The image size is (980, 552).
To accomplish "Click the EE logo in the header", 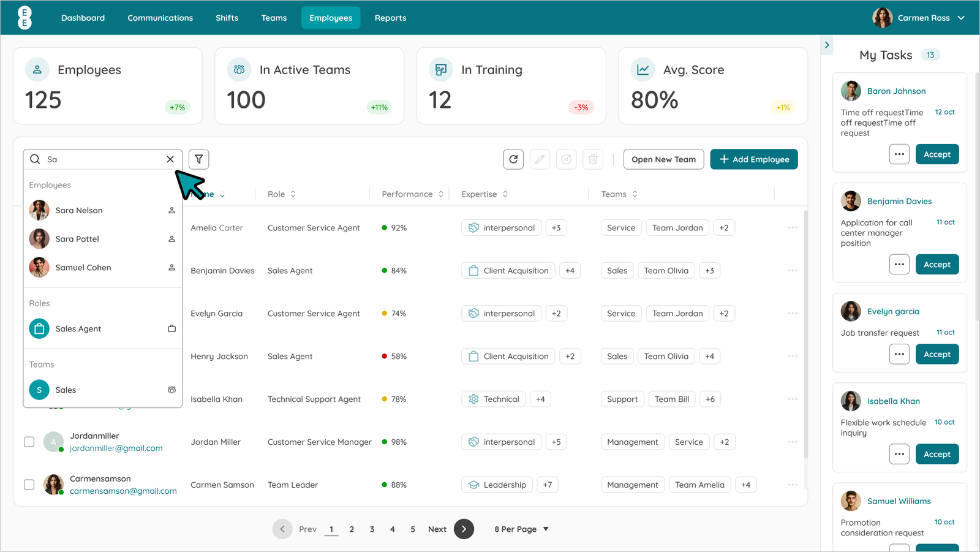I will coord(24,18).
